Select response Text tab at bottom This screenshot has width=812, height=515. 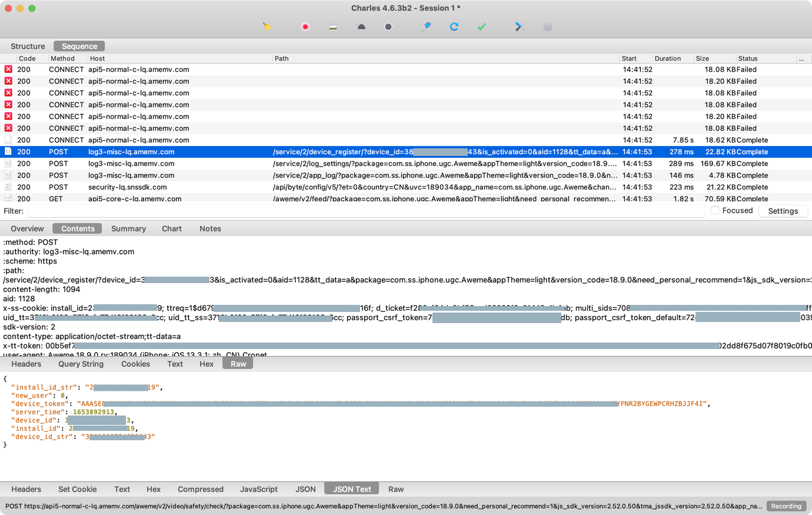pyautogui.click(x=122, y=489)
